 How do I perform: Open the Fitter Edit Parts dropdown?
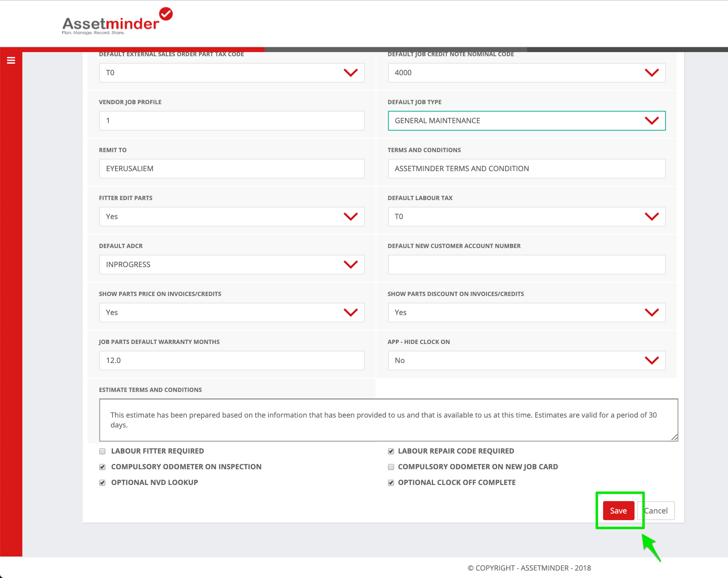pyautogui.click(x=232, y=217)
